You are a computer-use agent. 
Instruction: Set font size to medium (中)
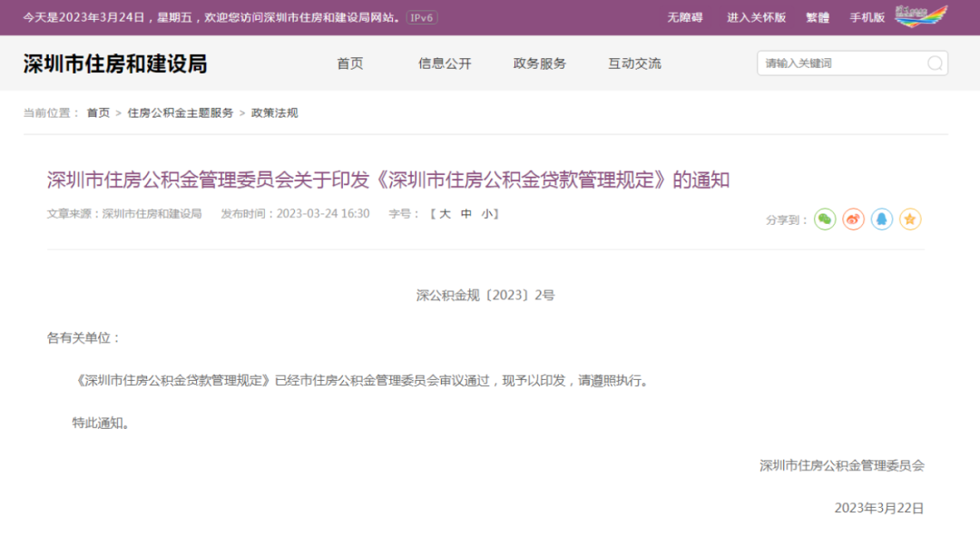[466, 214]
